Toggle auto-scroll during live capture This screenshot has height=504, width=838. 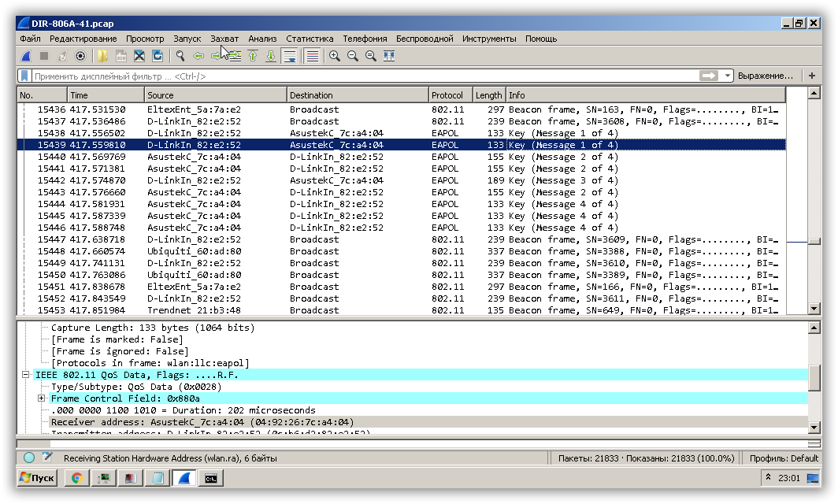tap(290, 56)
